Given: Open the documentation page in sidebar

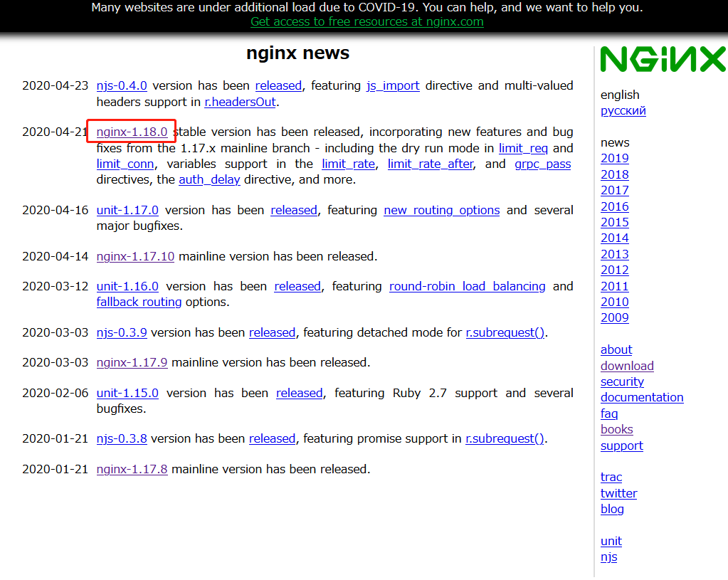Looking at the screenshot, I should 641,397.
